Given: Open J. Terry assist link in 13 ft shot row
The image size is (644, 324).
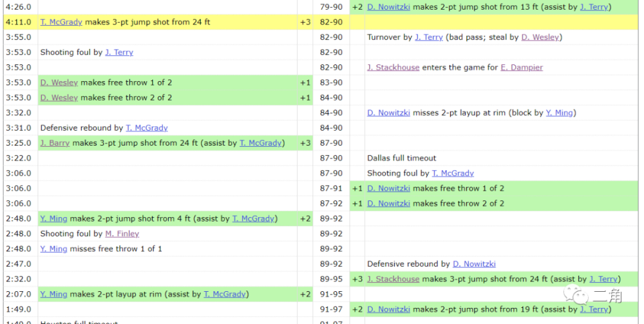Looking at the screenshot, I should coord(594,7).
